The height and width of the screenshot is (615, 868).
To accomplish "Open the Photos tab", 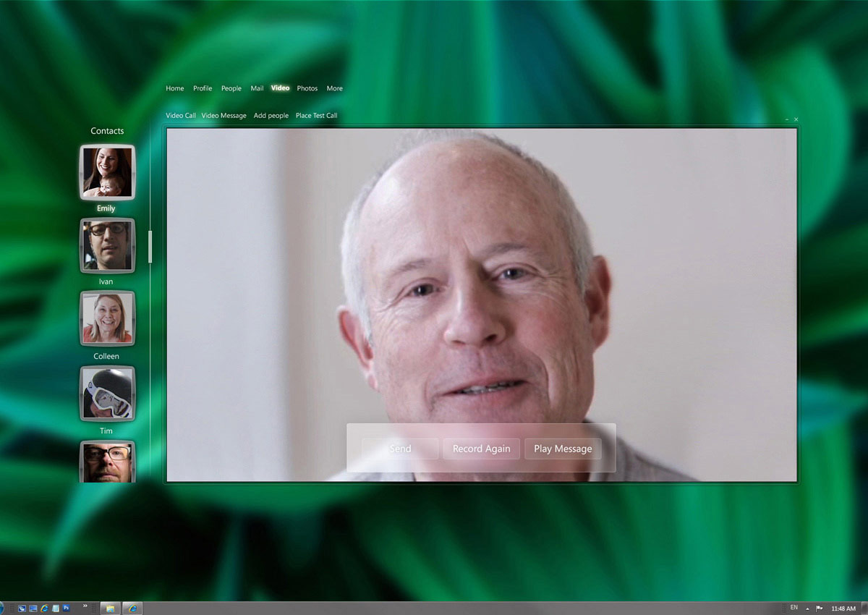I will click(307, 88).
